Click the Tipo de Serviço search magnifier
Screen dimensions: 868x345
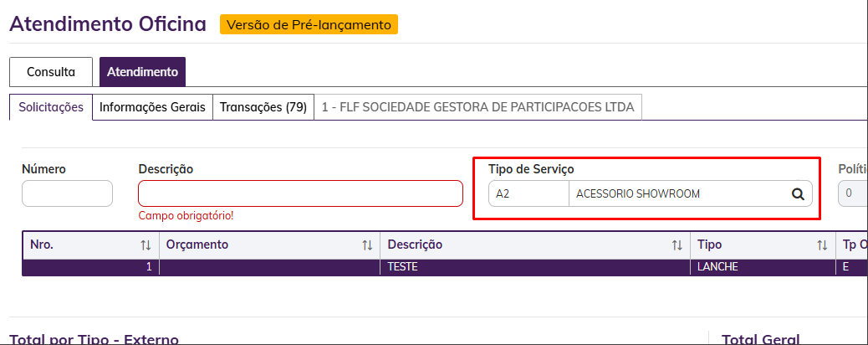point(798,194)
